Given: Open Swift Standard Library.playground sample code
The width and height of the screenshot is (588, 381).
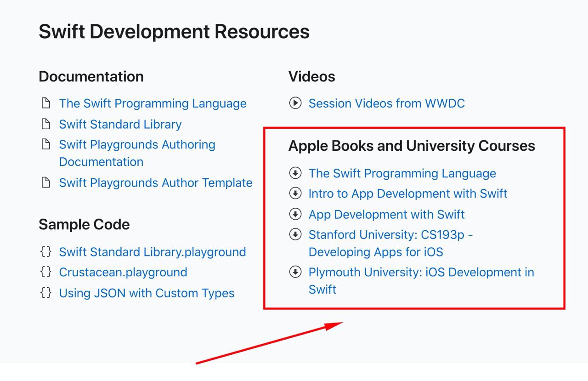Looking at the screenshot, I should pos(153,252).
